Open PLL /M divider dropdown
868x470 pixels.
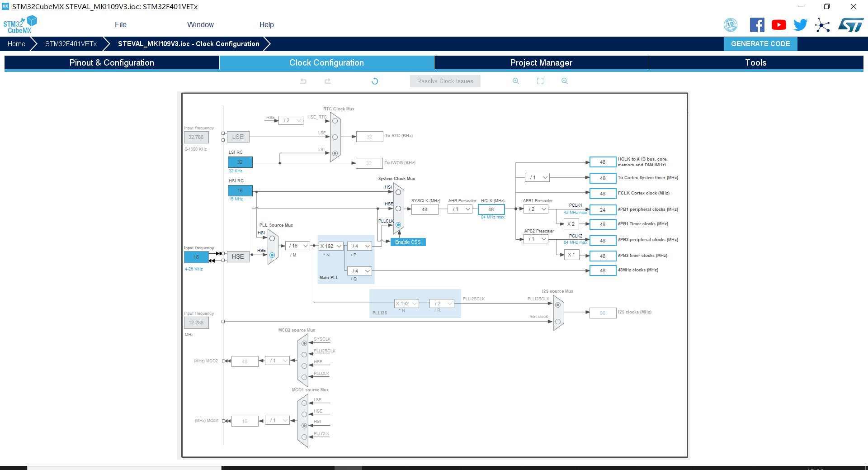(298, 246)
